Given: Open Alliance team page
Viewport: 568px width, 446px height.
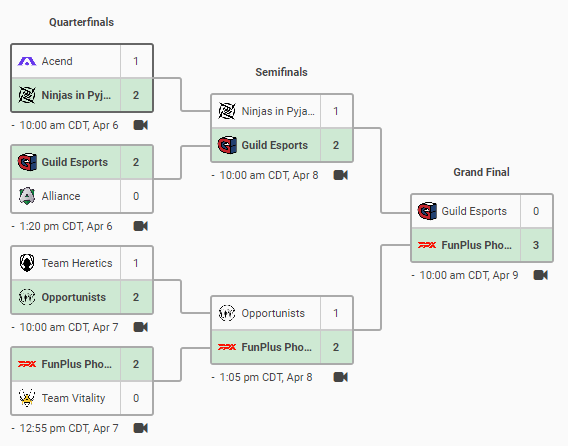Looking at the screenshot, I should (61, 196).
